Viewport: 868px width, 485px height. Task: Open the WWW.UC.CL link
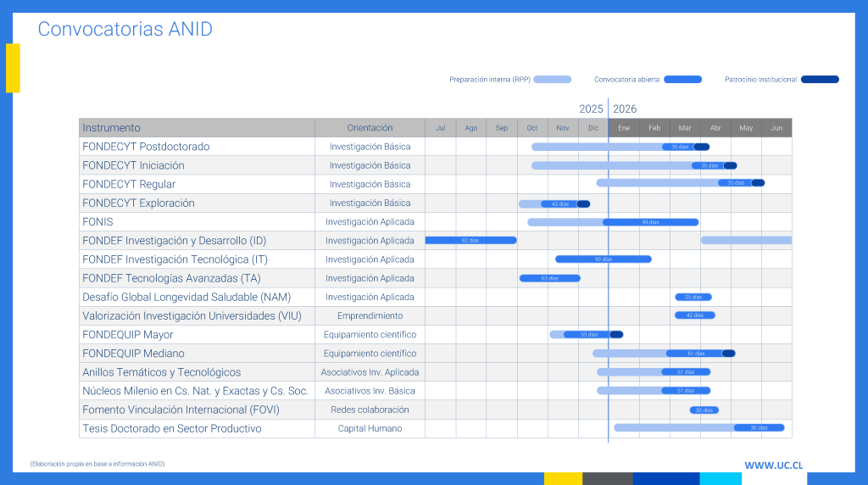click(x=774, y=465)
